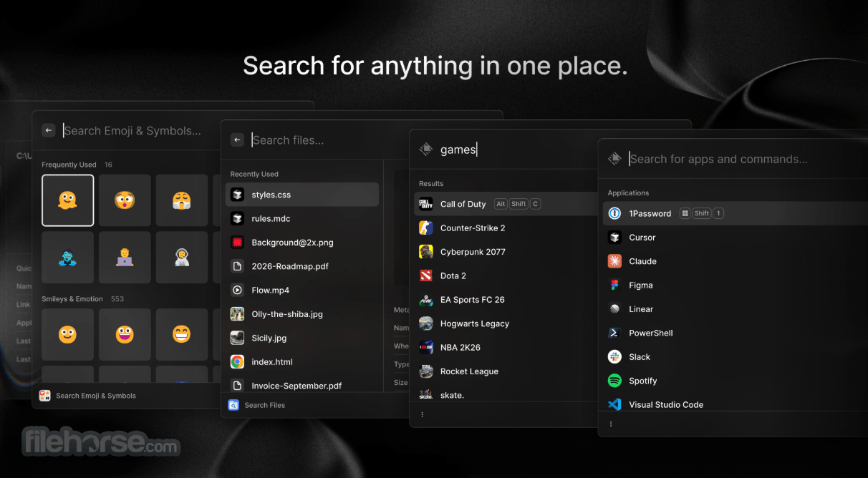868x478 pixels.
Task: Click the PowerShell app icon
Action: [614, 333]
